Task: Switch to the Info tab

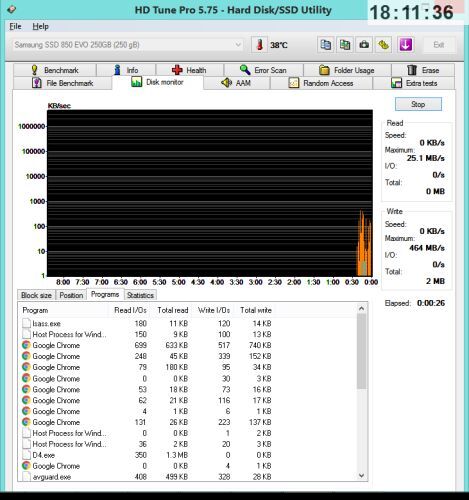Action: click(126, 70)
